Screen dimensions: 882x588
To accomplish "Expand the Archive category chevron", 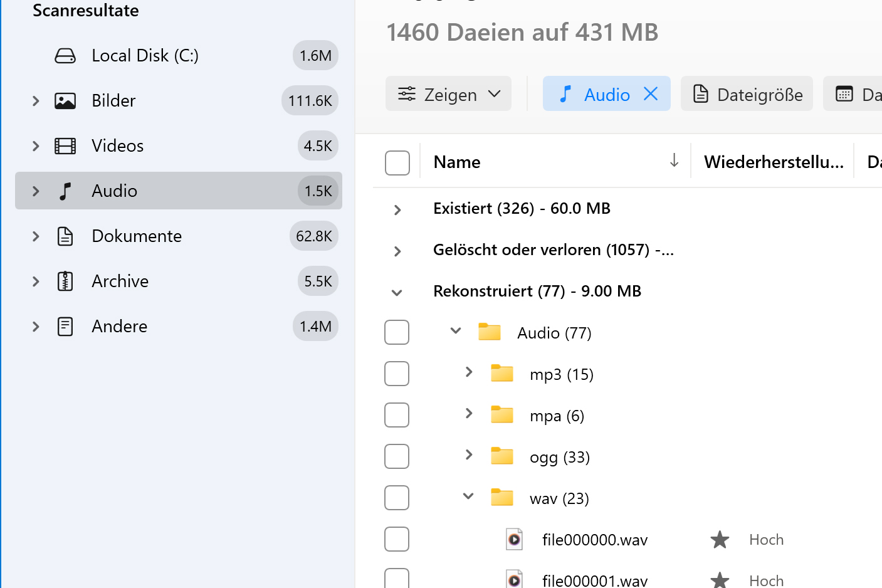I will (x=36, y=281).
